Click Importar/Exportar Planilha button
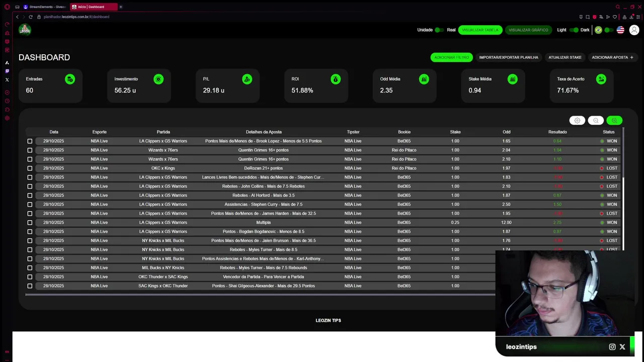The image size is (644, 362). click(x=509, y=57)
